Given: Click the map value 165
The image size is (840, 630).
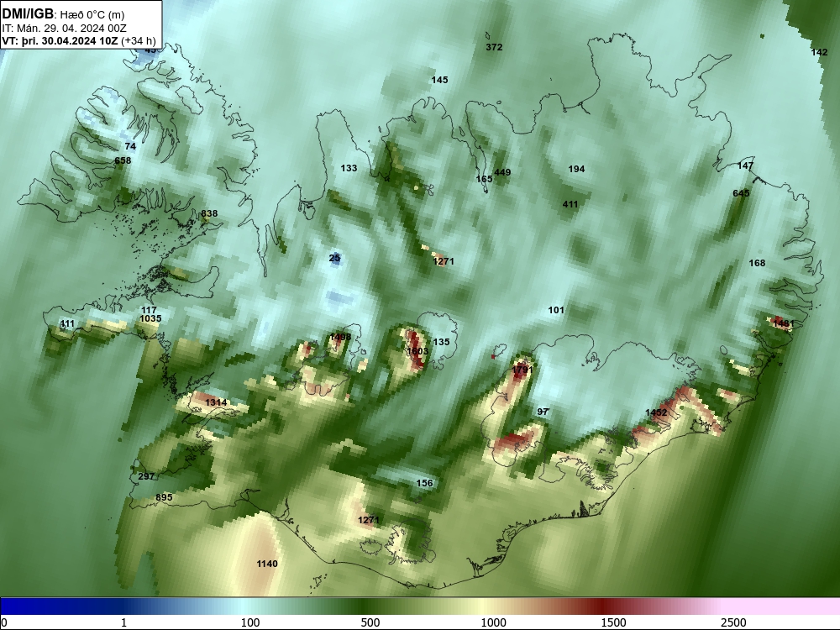Looking at the screenshot, I should point(485,178).
